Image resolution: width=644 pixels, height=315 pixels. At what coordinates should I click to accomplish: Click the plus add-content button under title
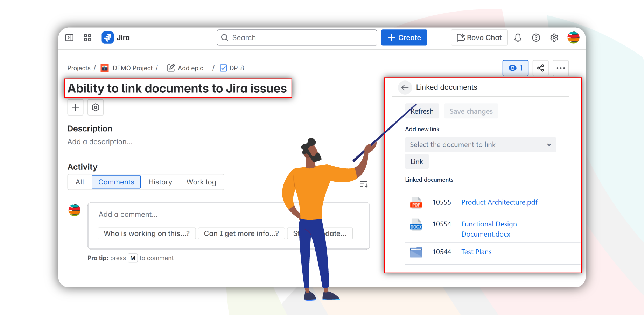tap(75, 107)
